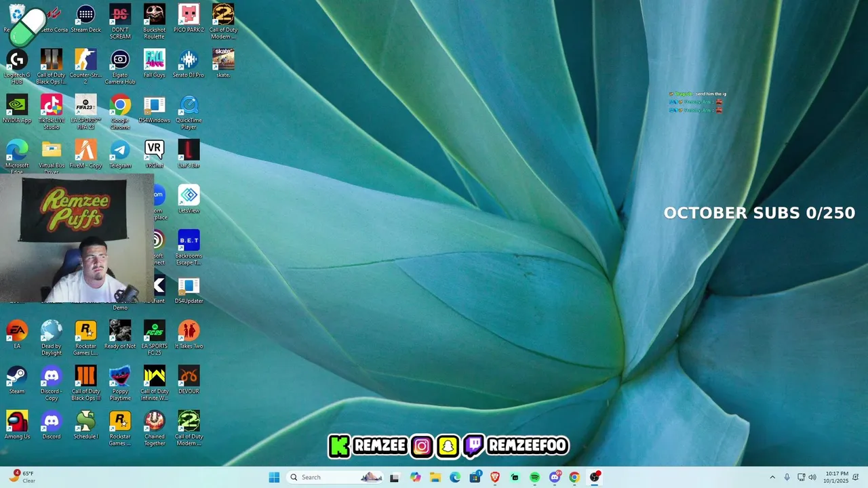This screenshot has width=868, height=488.
Task: Select the skate. game icon
Action: [223, 64]
